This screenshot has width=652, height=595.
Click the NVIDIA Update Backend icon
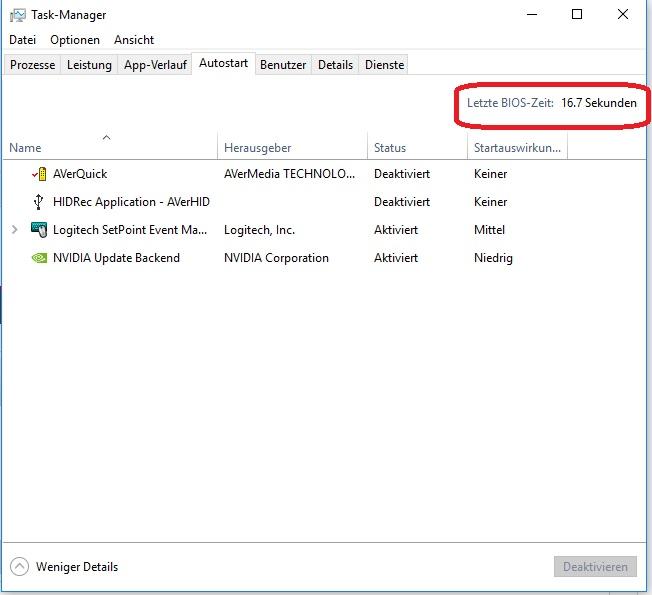click(39, 258)
